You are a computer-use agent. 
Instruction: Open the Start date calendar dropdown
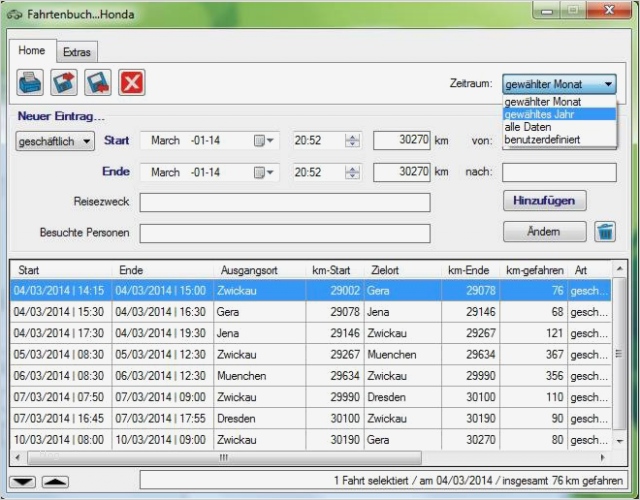pos(264,141)
